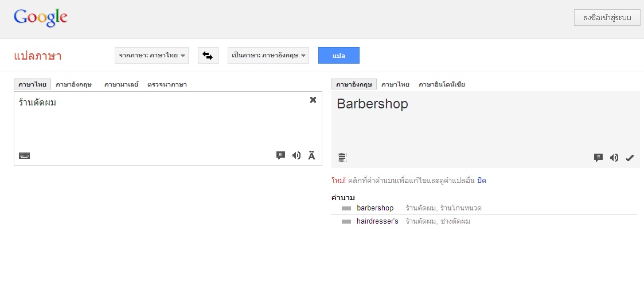Select detect language tab ตรวจหาภาษา
The width and height of the screenshot is (644, 297).
pos(167,85)
